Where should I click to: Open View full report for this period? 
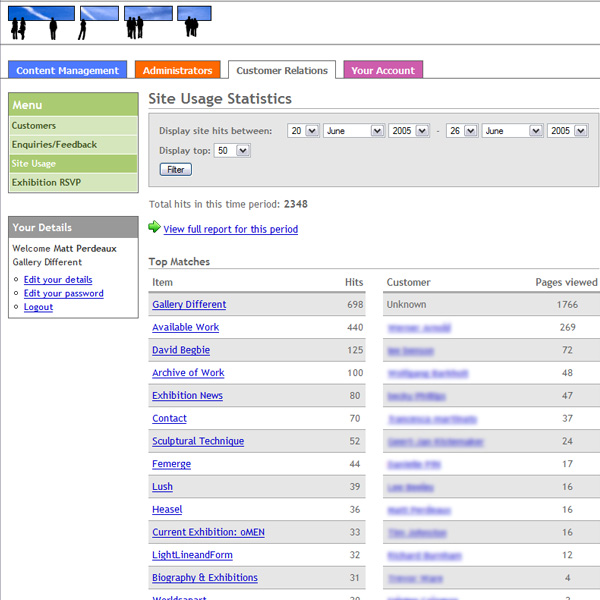231,229
